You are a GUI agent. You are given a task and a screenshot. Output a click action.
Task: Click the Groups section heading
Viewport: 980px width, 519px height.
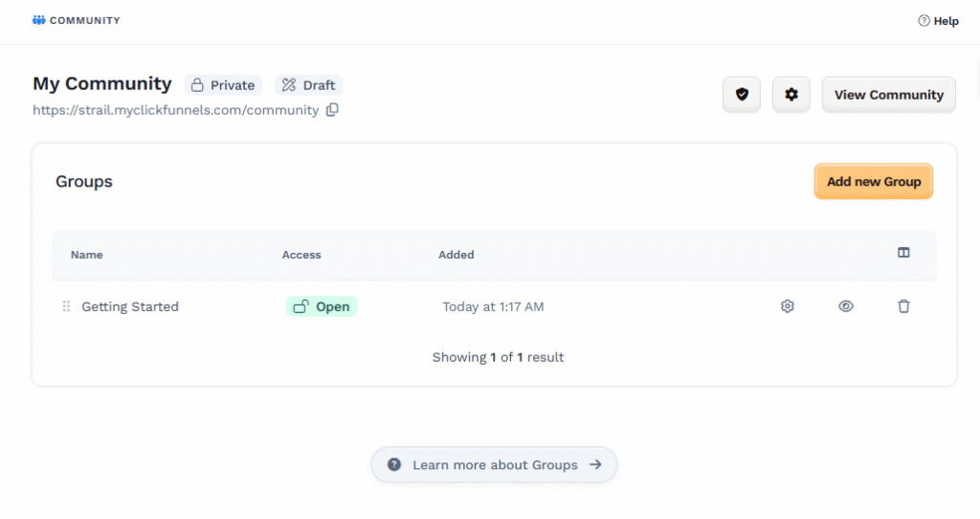pos(84,181)
